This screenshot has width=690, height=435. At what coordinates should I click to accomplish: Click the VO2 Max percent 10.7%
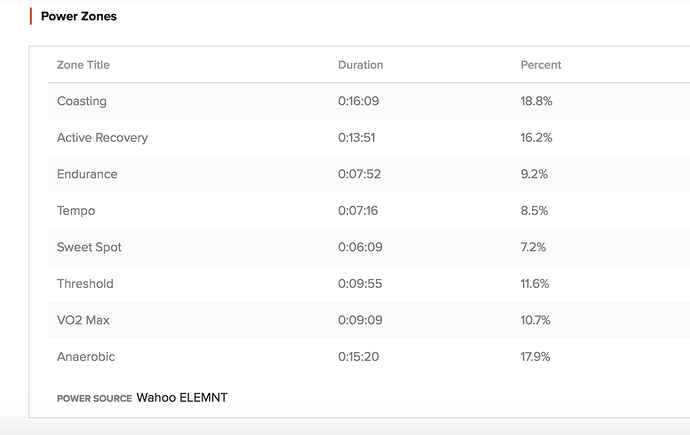click(x=537, y=320)
